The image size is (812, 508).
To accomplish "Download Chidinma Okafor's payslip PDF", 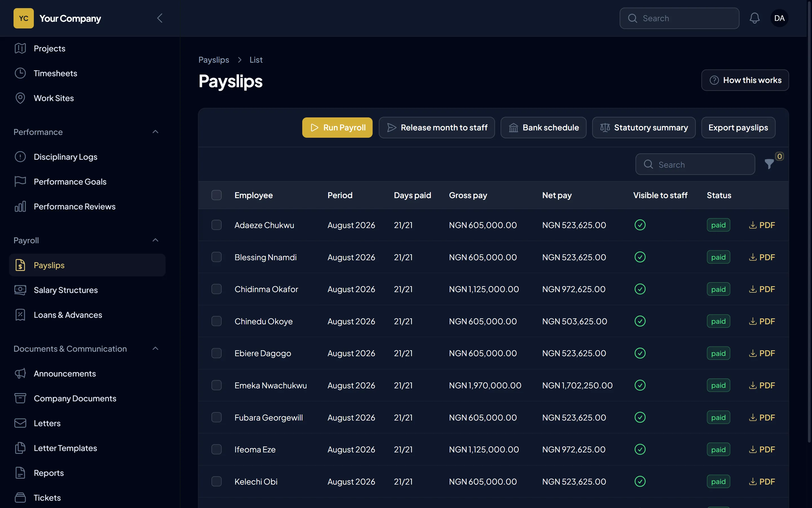I will 762,289.
